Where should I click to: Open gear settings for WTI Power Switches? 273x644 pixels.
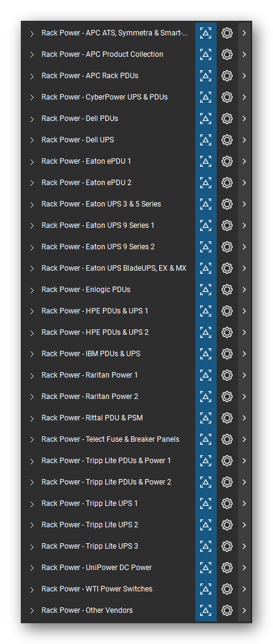(227, 589)
